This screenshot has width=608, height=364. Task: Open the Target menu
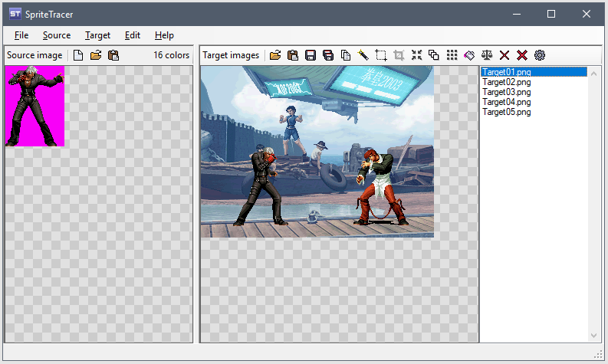pos(97,35)
